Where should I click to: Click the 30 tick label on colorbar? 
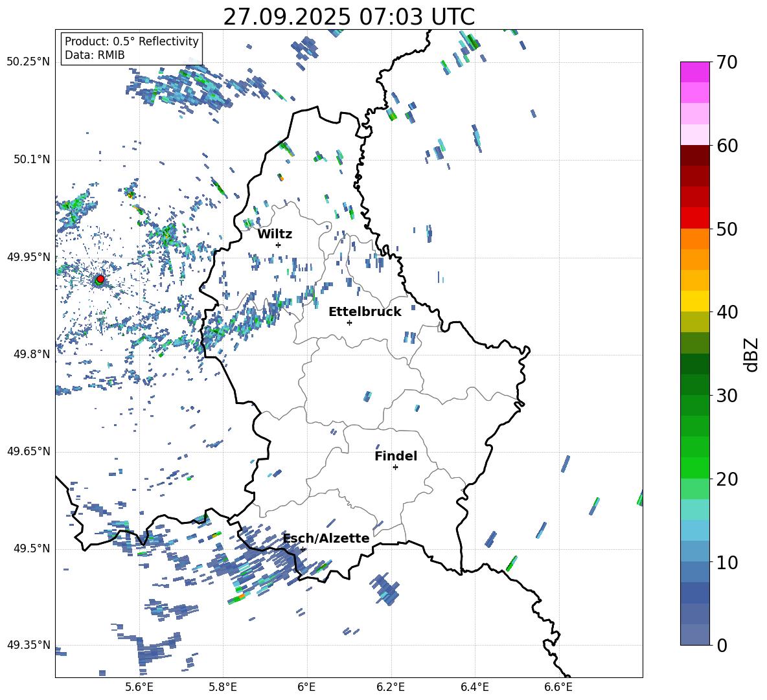[x=727, y=396]
